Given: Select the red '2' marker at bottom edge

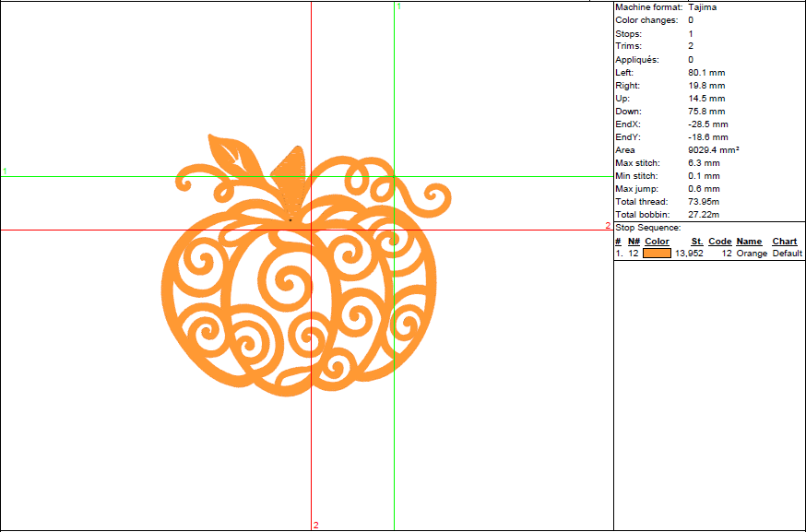Looking at the screenshot, I should pyautogui.click(x=315, y=526).
